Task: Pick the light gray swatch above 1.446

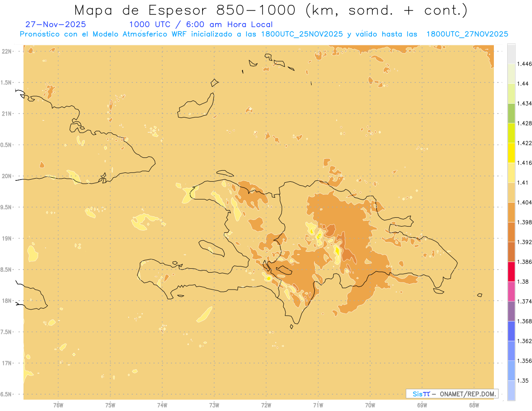Action: point(511,54)
